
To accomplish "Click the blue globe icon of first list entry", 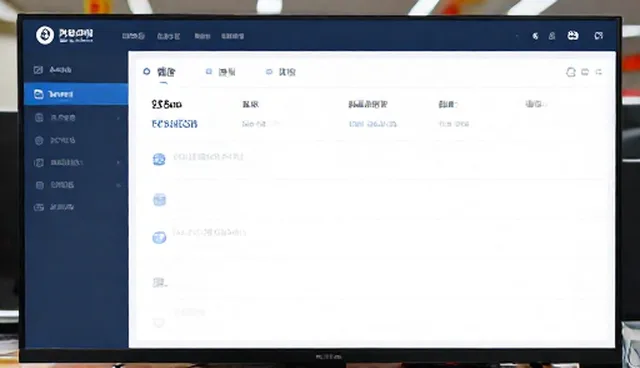I will tap(159, 159).
